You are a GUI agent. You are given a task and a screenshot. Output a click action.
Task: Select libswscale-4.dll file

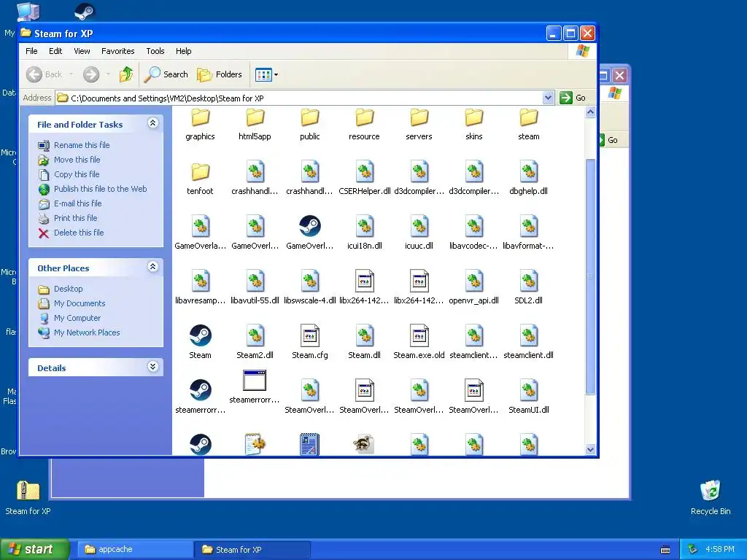[x=309, y=288]
